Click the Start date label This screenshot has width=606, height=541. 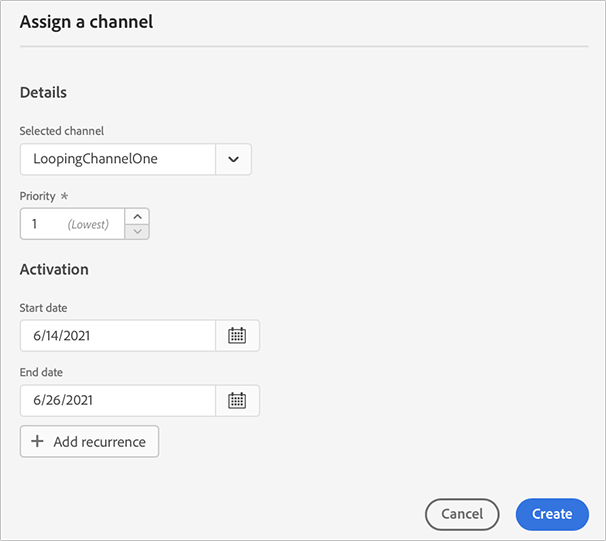[x=44, y=308]
